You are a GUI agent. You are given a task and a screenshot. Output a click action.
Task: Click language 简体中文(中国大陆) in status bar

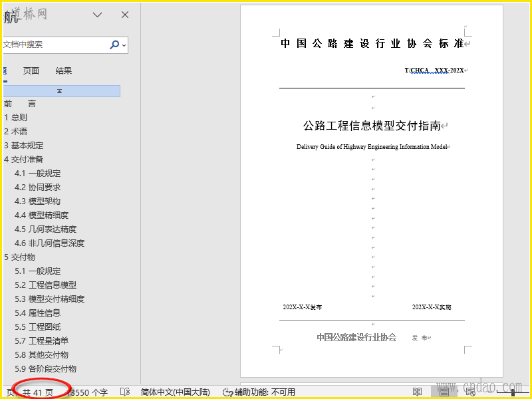coord(176,392)
